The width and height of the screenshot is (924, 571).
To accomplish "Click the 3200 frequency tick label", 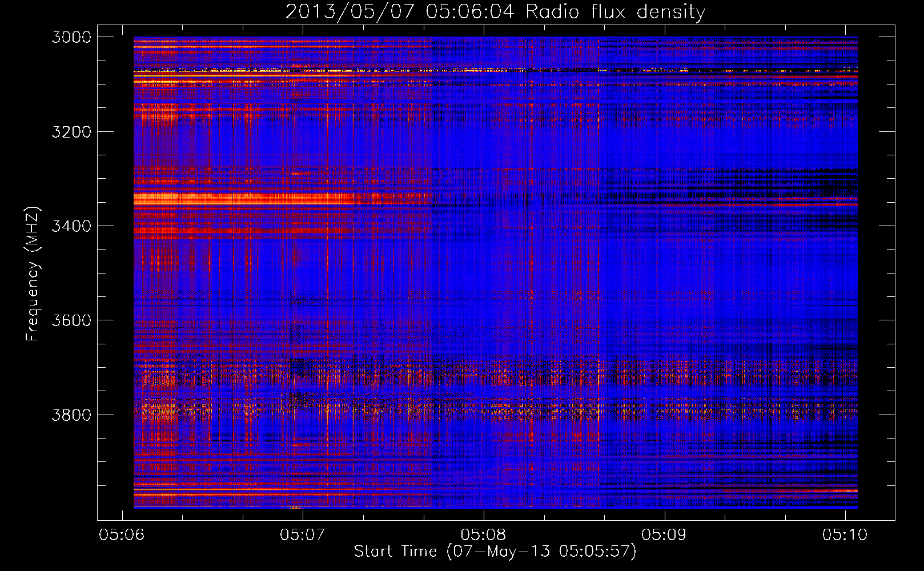I will point(71,132).
